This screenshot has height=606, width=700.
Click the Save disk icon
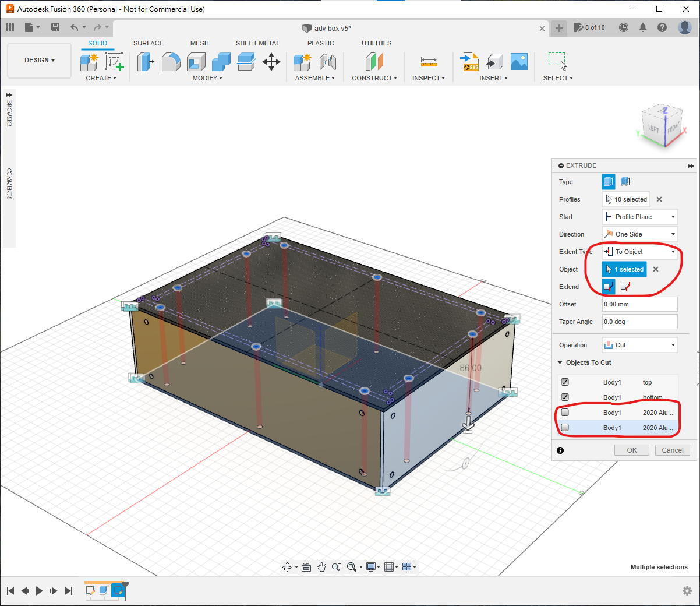coord(55,27)
